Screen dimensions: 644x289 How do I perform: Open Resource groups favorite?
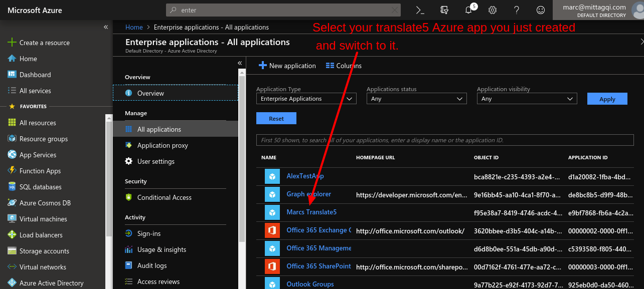tap(38, 139)
